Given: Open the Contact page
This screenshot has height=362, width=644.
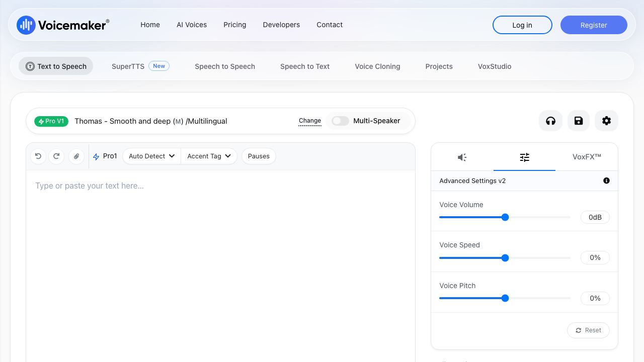Looking at the screenshot, I should [330, 25].
